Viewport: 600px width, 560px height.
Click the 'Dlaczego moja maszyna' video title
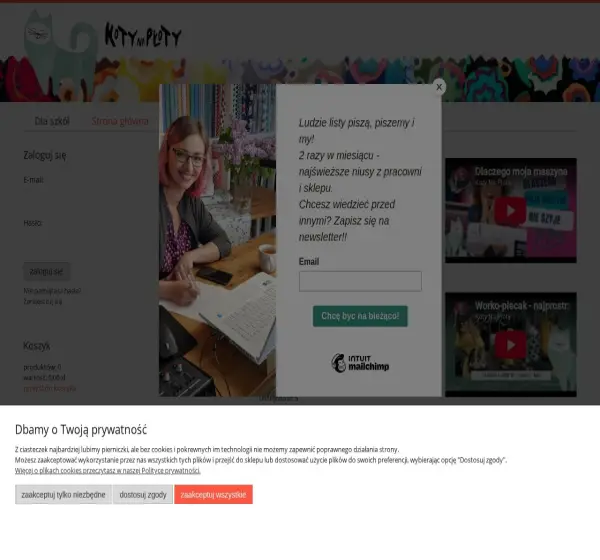[521, 171]
